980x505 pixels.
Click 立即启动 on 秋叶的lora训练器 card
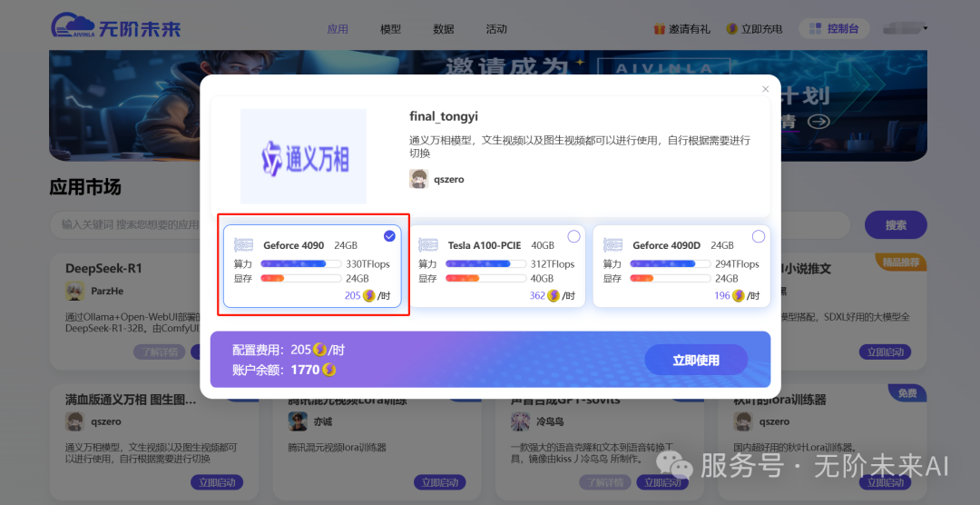pyautogui.click(x=885, y=482)
